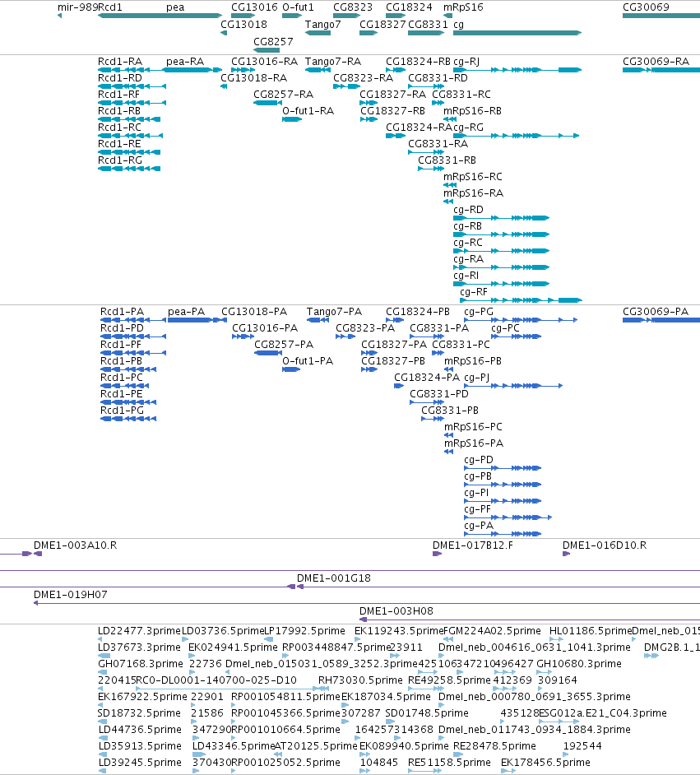Viewport: 700px width, 775px height.
Task: Select the CG13018-PA protein
Action: [254, 312]
